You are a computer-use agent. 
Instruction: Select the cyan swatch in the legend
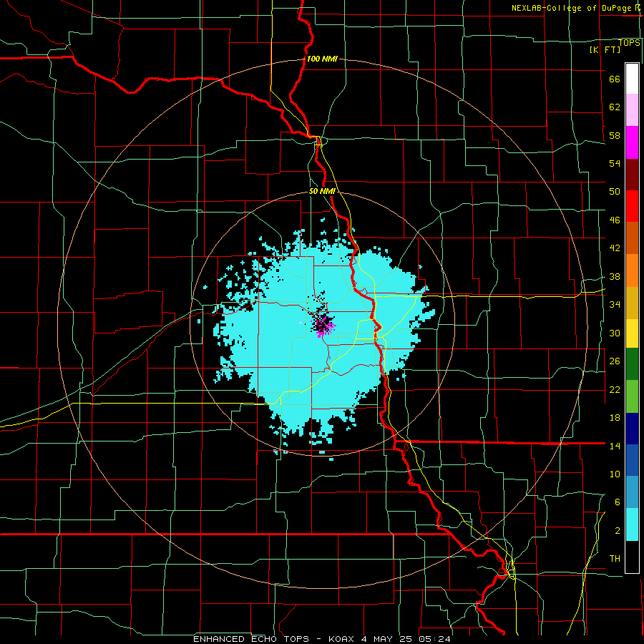(x=632, y=525)
